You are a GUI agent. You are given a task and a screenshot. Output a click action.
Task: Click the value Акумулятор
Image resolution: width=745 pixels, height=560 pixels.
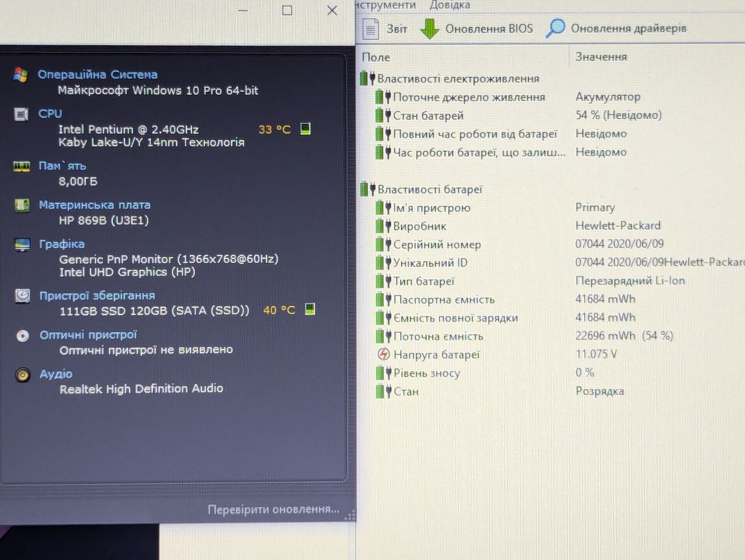coord(608,97)
